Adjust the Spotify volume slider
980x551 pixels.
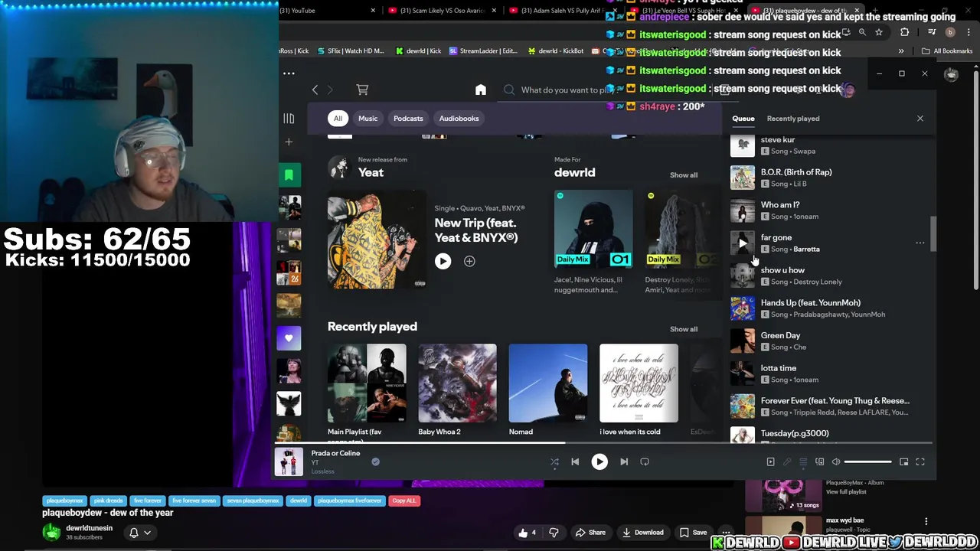868,461
